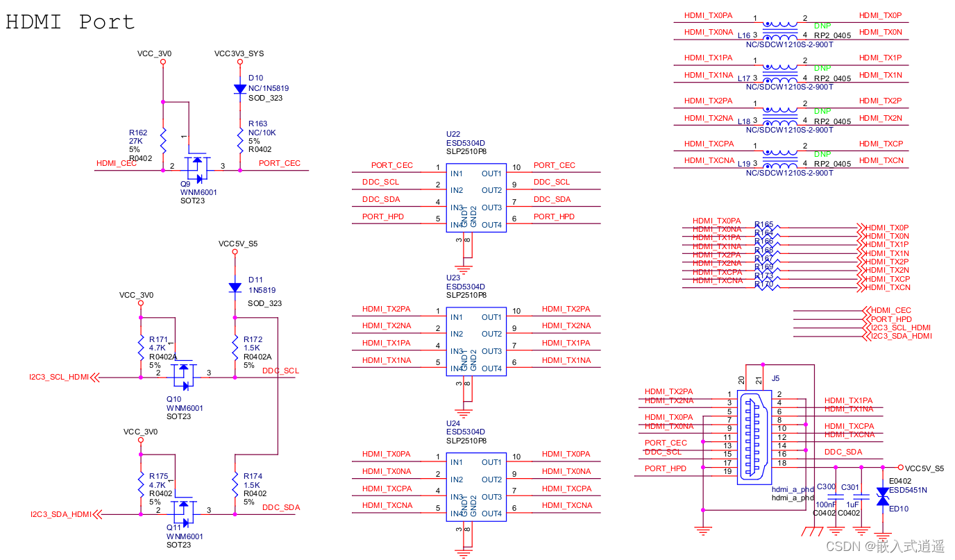
Task: Click the 'NC/1N5819' value text at D10
Action: point(269,88)
